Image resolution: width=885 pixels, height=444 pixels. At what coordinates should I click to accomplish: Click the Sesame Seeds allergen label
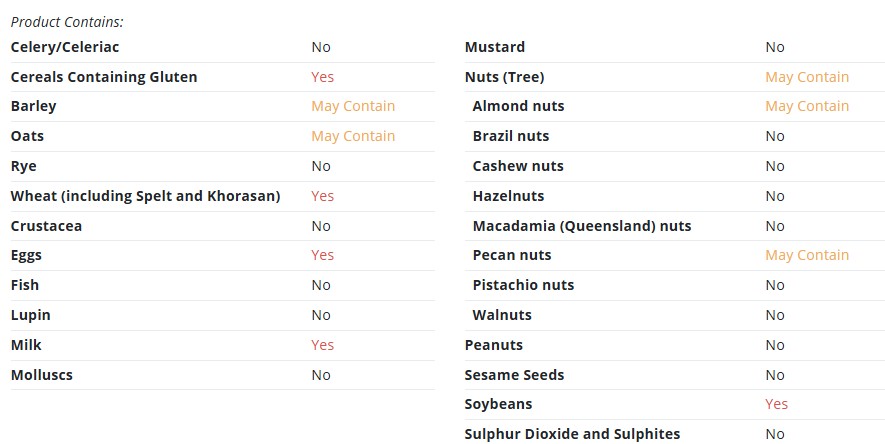click(514, 375)
